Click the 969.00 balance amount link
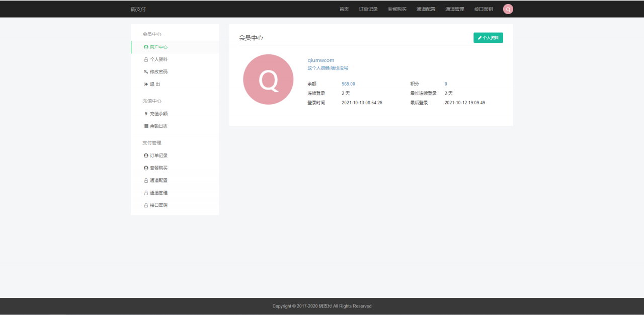This screenshot has height=315, width=644. coord(348,84)
